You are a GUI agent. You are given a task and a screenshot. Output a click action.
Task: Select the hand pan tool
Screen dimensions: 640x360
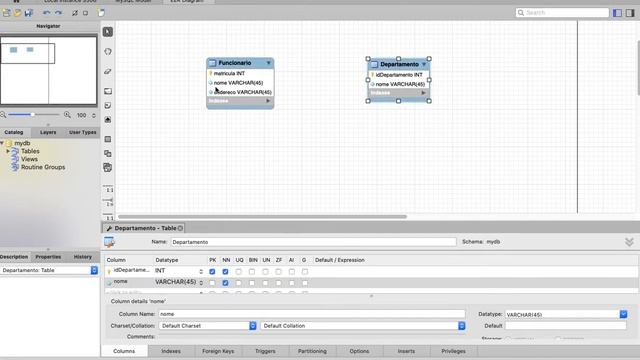108,52
